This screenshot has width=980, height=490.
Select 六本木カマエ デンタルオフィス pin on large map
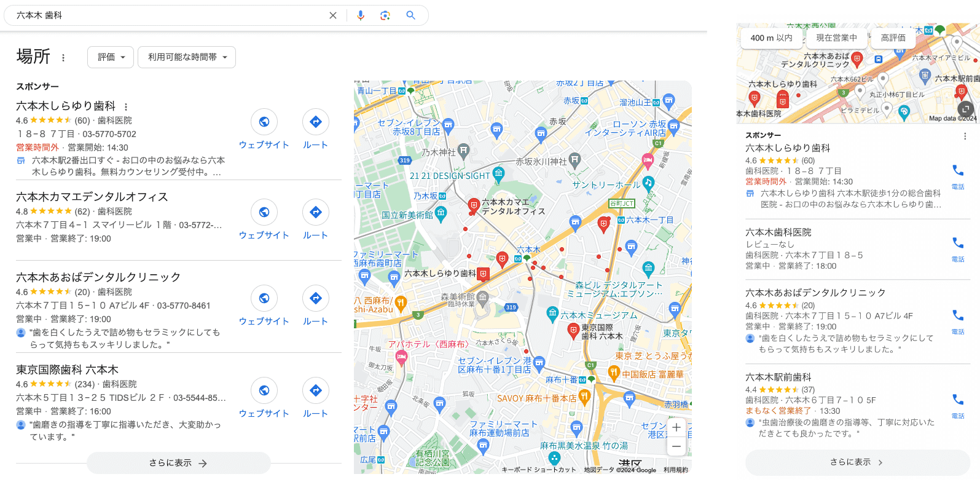(x=474, y=205)
